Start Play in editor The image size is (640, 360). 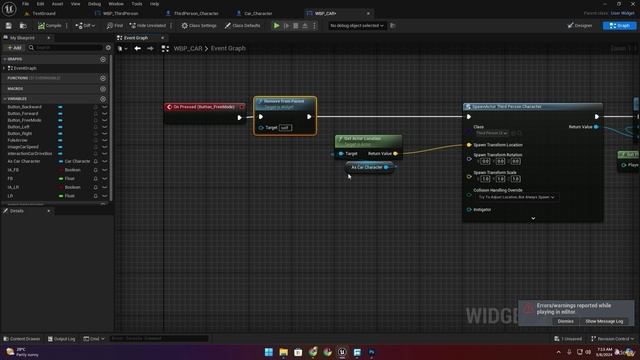click(x=276, y=26)
